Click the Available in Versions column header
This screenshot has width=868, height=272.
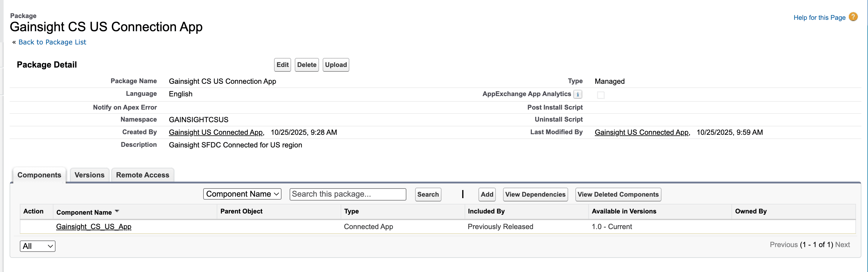(x=624, y=211)
